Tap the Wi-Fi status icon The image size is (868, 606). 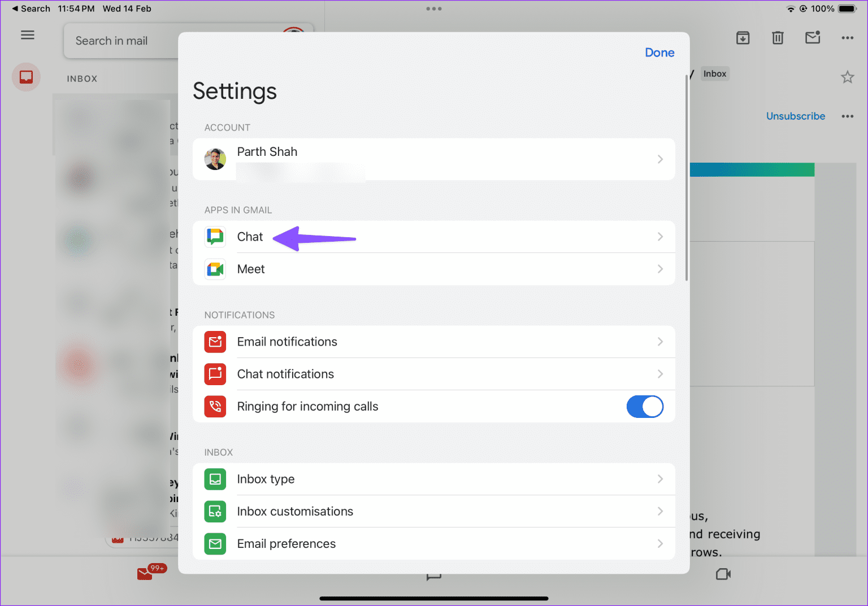790,8
